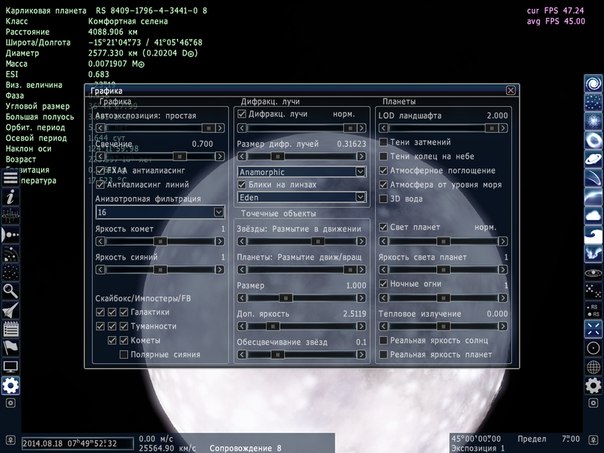Image resolution: width=604 pixels, height=453 pixels.
Task: Toggle the comet icon on right toolbar
Action: point(593,178)
